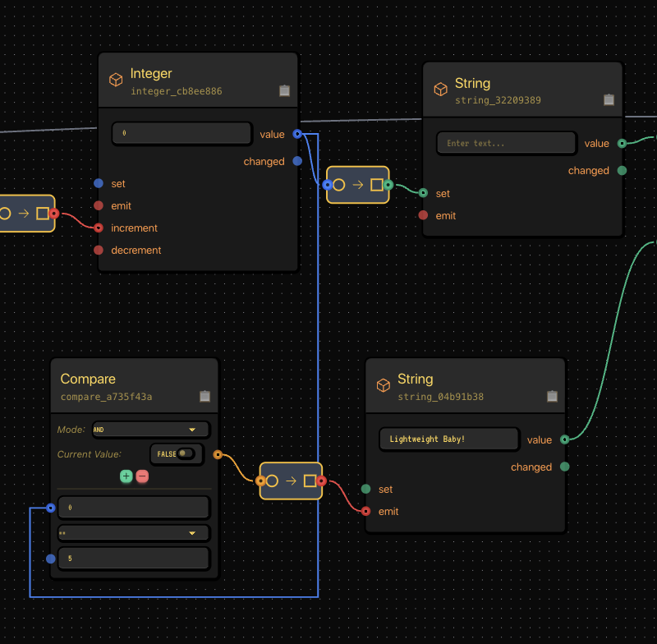Click the Integer node's decrement port
The height and width of the screenshot is (644, 657).
tap(99, 250)
